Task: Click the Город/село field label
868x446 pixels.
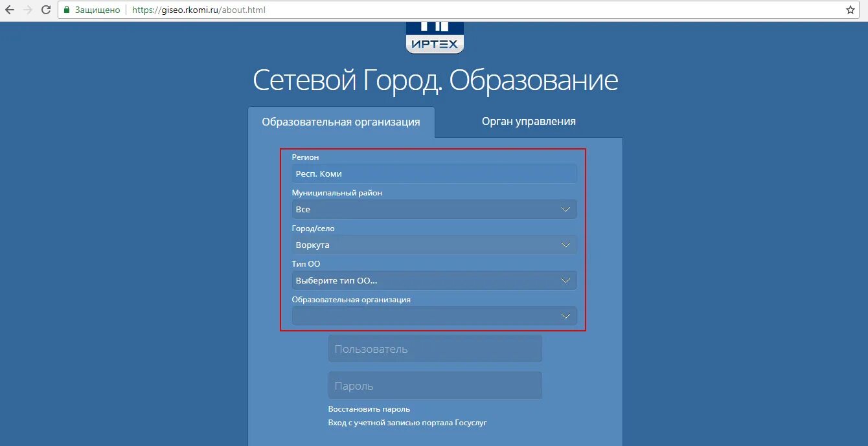Action: click(x=314, y=229)
